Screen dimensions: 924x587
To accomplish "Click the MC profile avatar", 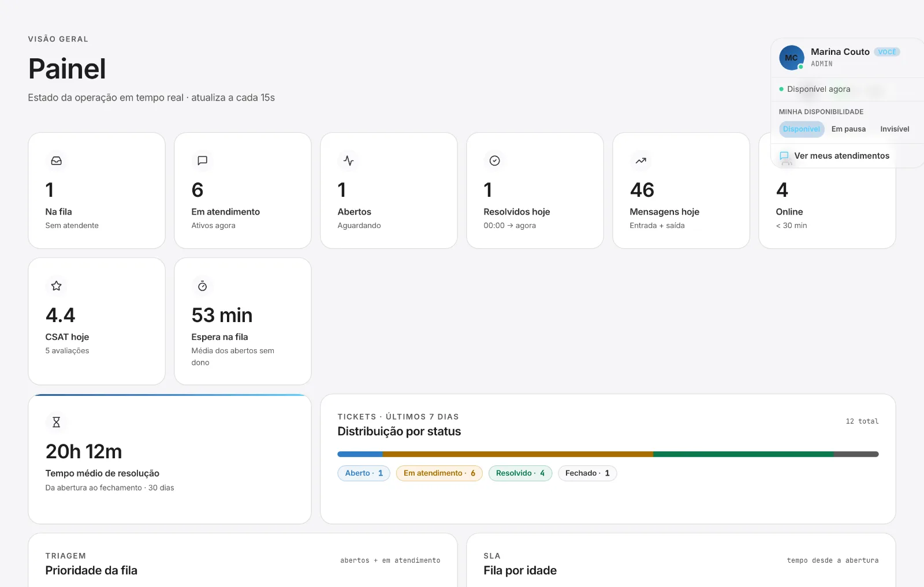I will [791, 58].
